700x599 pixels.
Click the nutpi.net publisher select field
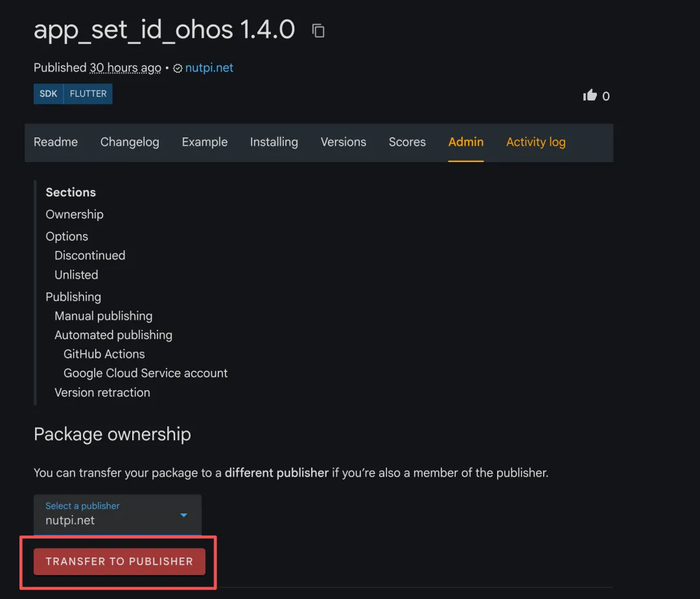pos(118,514)
